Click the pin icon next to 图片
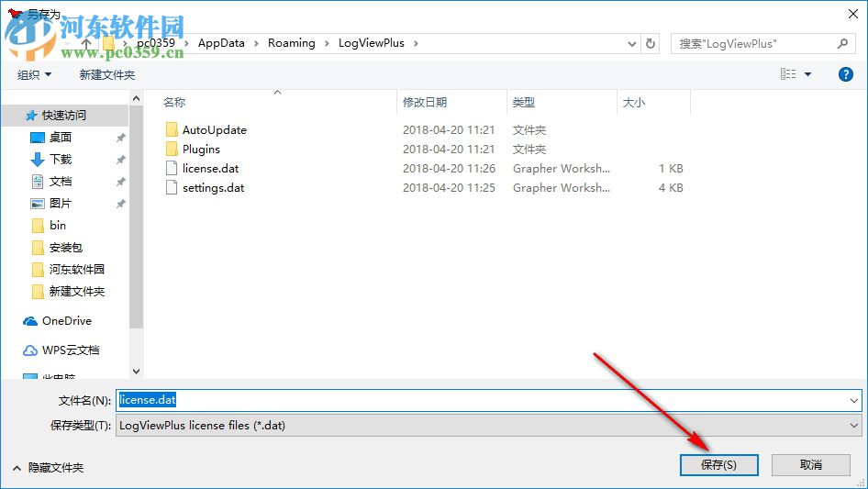The height and width of the screenshot is (489, 868). click(x=120, y=204)
